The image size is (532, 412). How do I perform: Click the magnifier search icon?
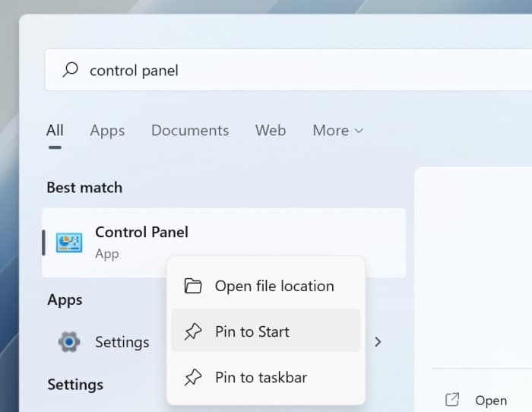(x=70, y=70)
